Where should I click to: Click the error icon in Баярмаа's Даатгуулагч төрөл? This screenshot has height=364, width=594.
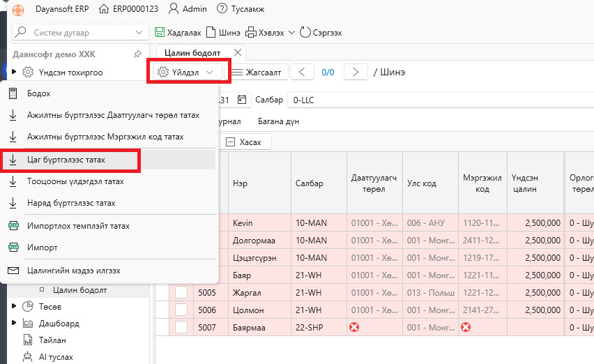[x=354, y=327]
